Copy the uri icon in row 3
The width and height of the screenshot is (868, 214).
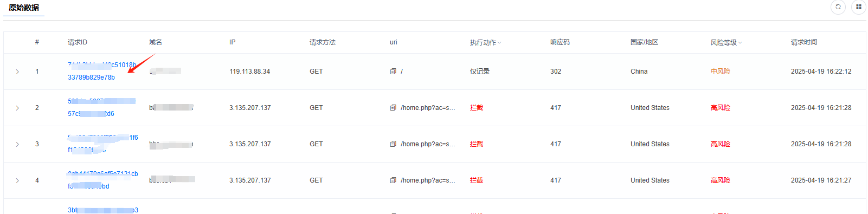(393, 144)
